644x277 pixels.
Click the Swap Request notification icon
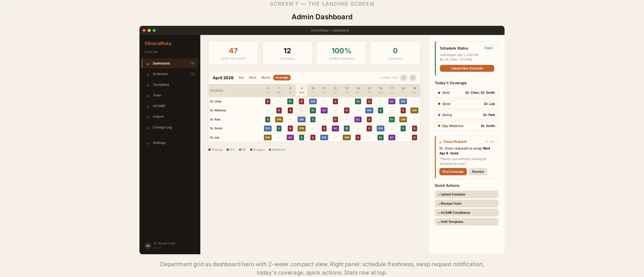tap(440, 142)
